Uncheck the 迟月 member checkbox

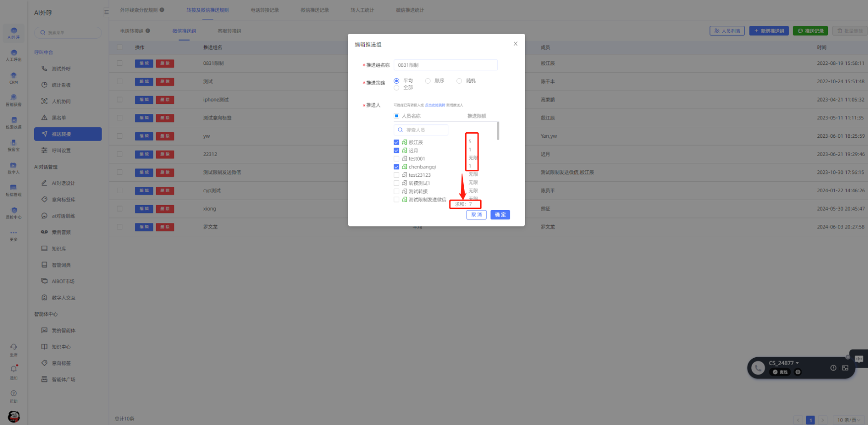point(396,151)
